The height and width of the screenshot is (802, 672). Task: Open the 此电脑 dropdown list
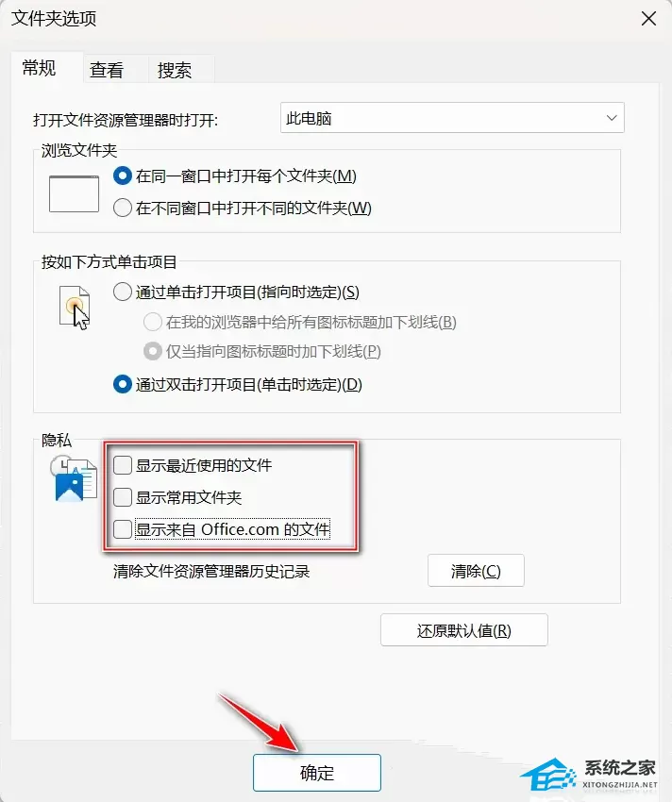click(452, 118)
